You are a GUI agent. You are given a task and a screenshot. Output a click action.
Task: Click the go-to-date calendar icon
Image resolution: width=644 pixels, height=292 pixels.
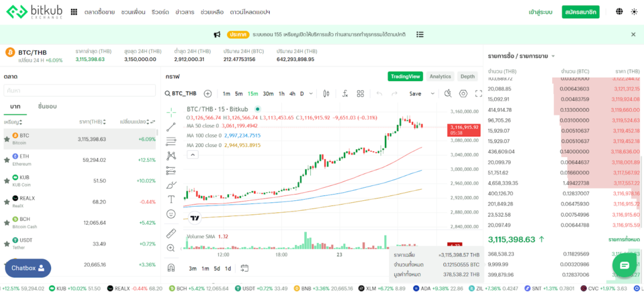pyautogui.click(x=244, y=268)
